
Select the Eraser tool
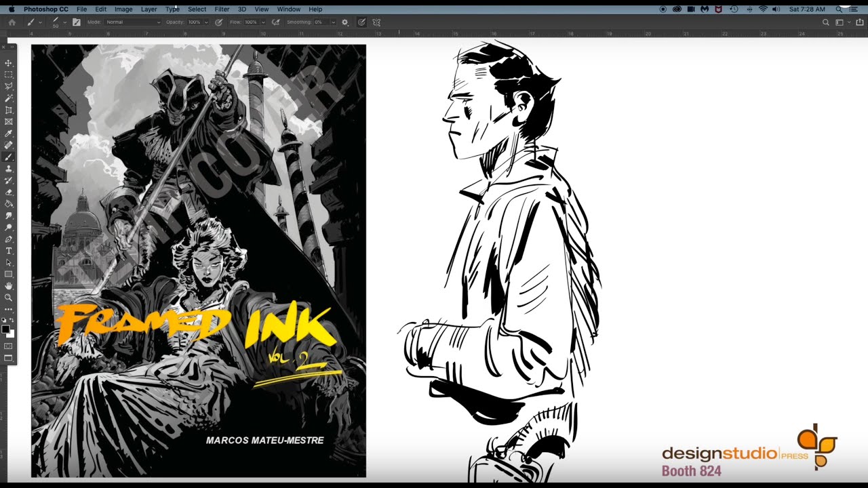coord(9,192)
